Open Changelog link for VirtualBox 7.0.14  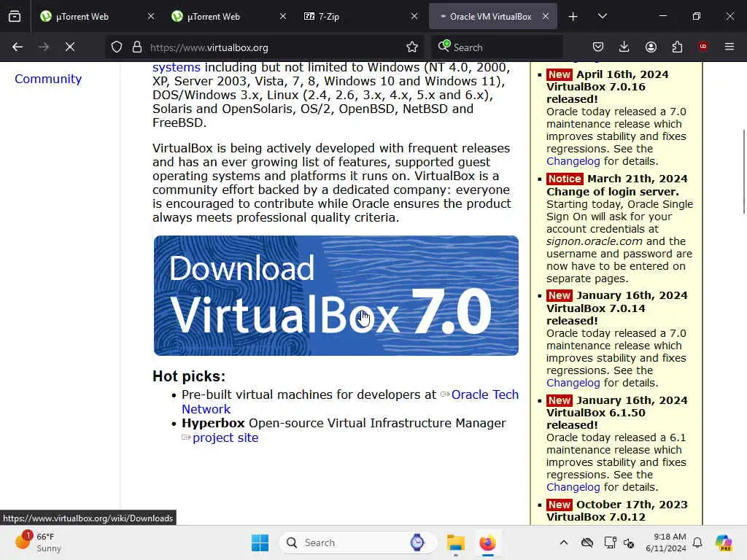click(x=573, y=383)
